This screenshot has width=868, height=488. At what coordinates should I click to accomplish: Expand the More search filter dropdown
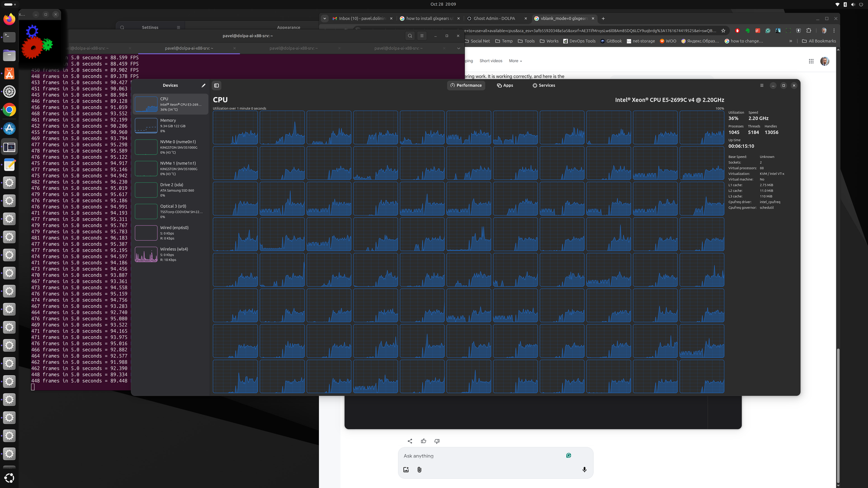[515, 61]
